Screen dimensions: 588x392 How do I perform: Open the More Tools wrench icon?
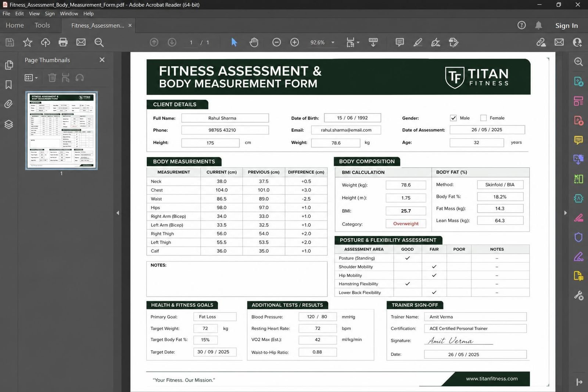pos(578,295)
